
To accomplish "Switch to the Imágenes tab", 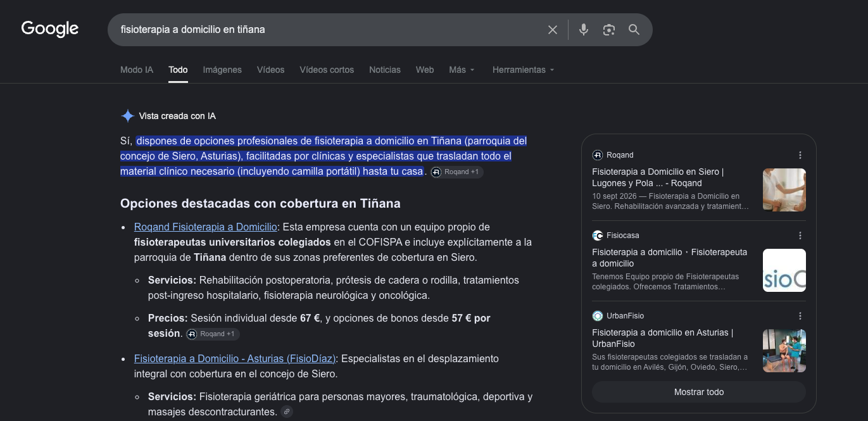I will [x=222, y=70].
